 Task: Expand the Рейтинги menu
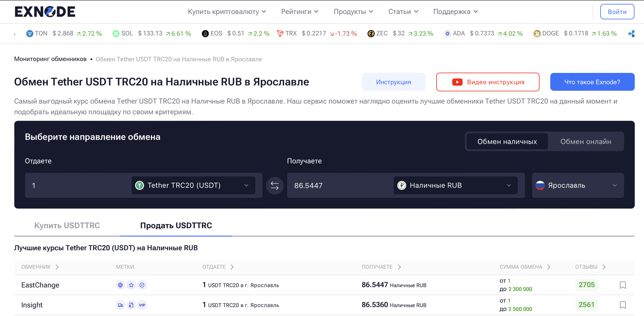(300, 12)
